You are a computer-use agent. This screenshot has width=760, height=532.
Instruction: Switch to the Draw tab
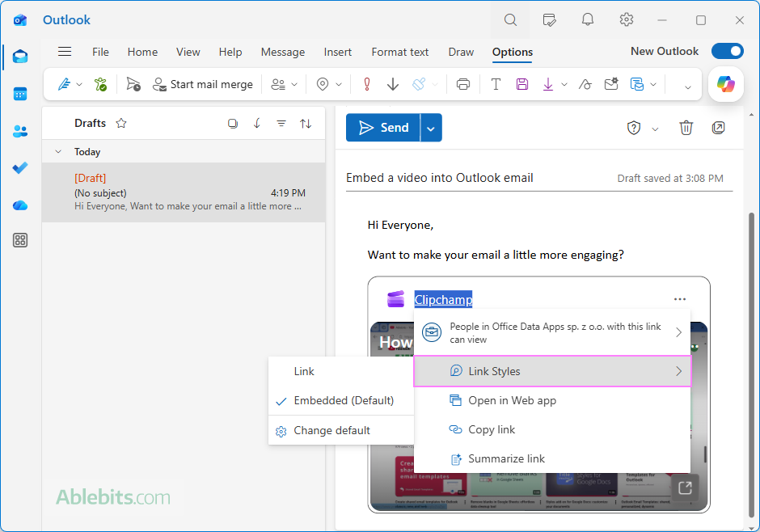pos(461,52)
